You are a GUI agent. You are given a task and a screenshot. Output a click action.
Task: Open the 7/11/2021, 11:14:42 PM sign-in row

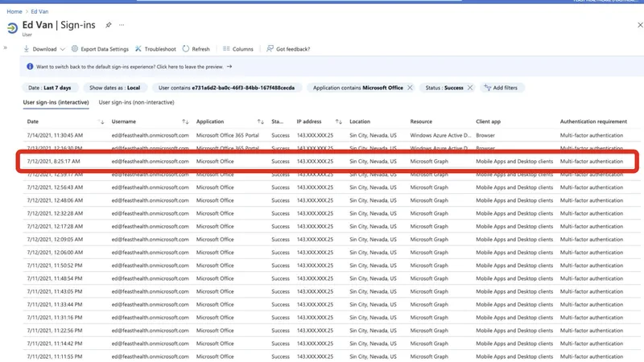tap(332, 343)
